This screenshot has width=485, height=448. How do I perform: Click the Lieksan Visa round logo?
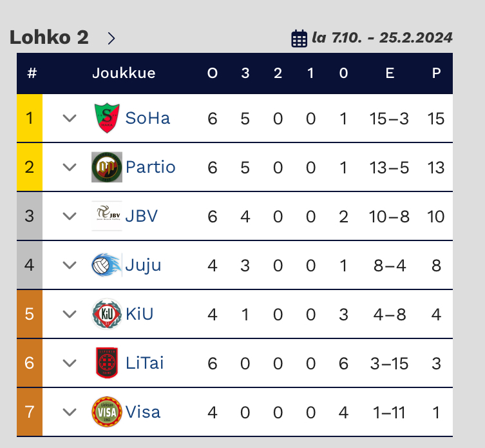click(107, 412)
